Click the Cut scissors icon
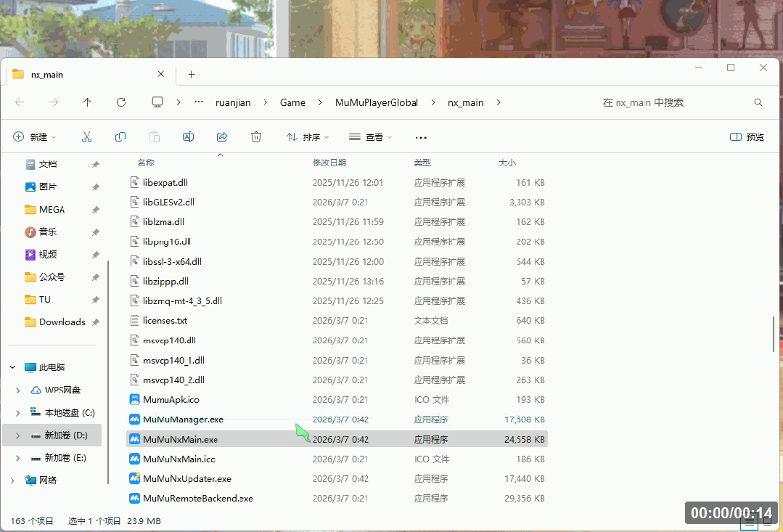783x532 pixels. (86, 137)
